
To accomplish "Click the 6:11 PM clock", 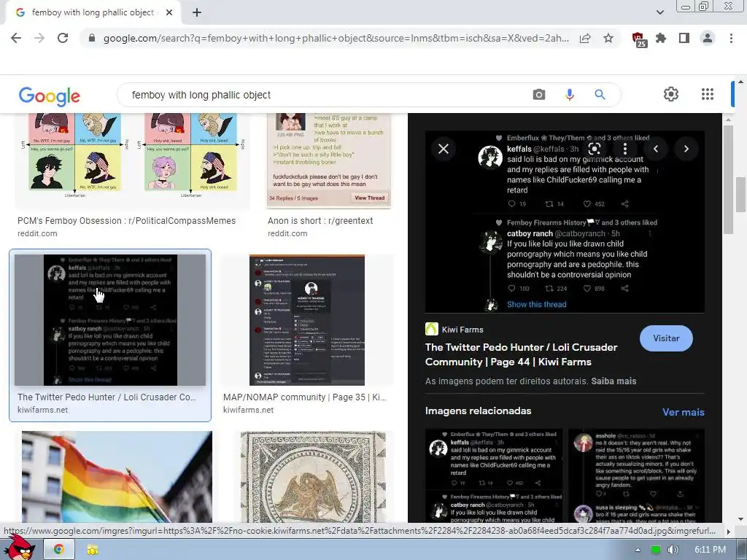I will 709,550.
